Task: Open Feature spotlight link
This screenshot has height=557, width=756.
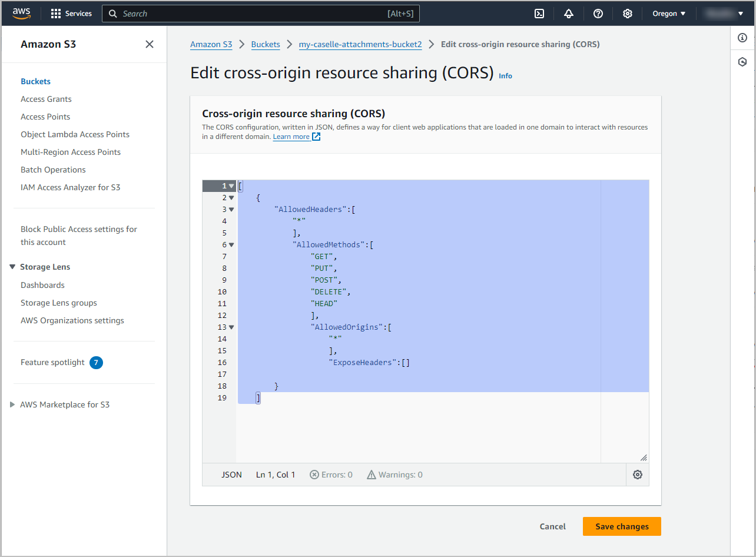Action: 52,362
